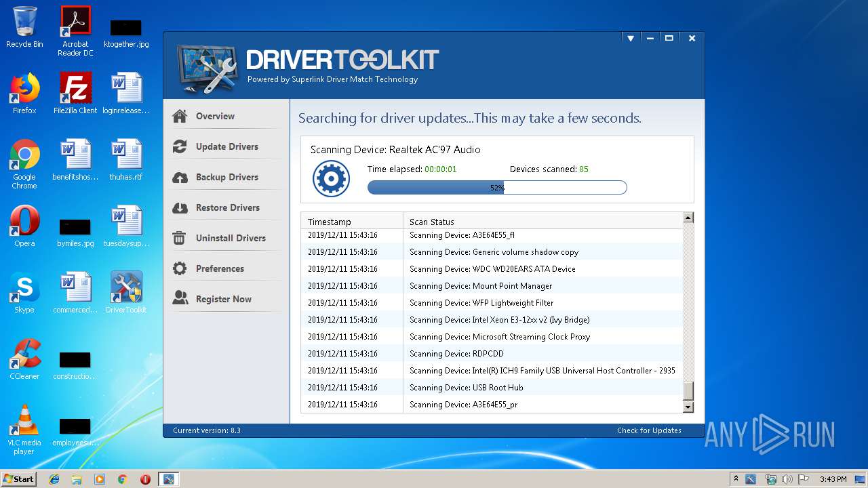Select row Scanning Device: USB Root Hub
Screen dimensions: 868x488
click(492, 388)
